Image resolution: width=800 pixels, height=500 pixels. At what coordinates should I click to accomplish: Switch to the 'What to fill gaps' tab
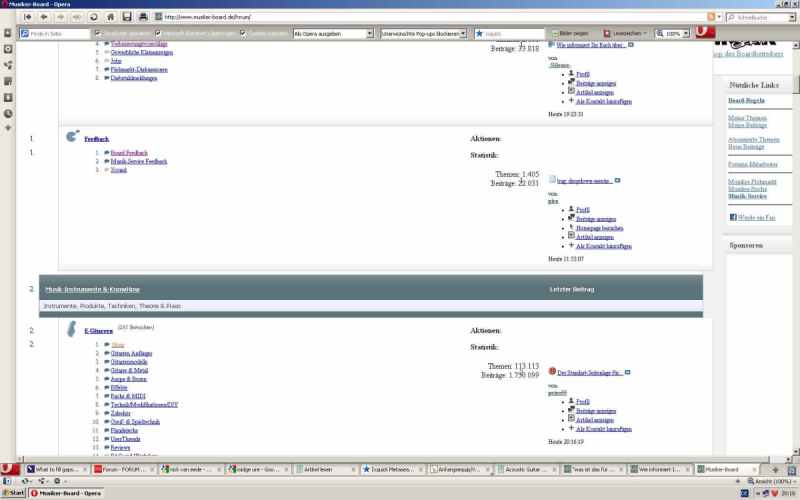pyautogui.click(x=58, y=469)
